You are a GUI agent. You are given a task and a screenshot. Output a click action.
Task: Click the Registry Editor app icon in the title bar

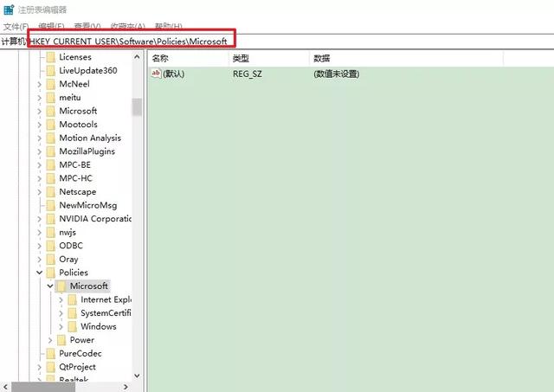click(x=9, y=10)
